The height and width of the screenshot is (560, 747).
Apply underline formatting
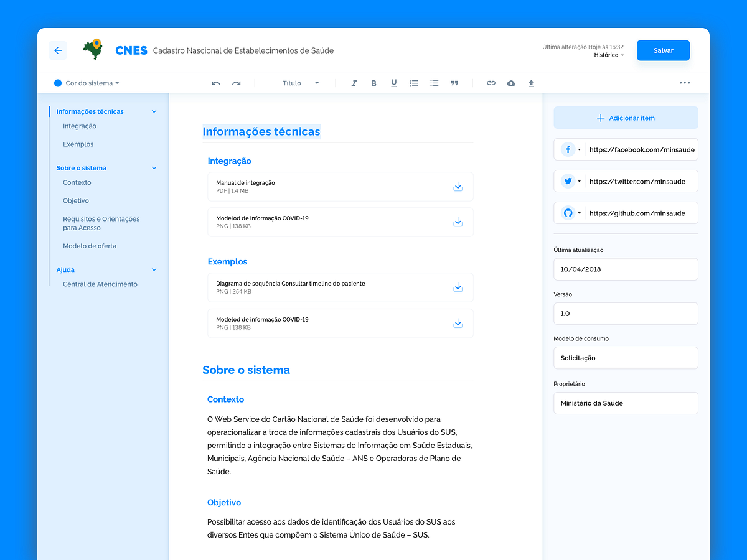click(393, 83)
